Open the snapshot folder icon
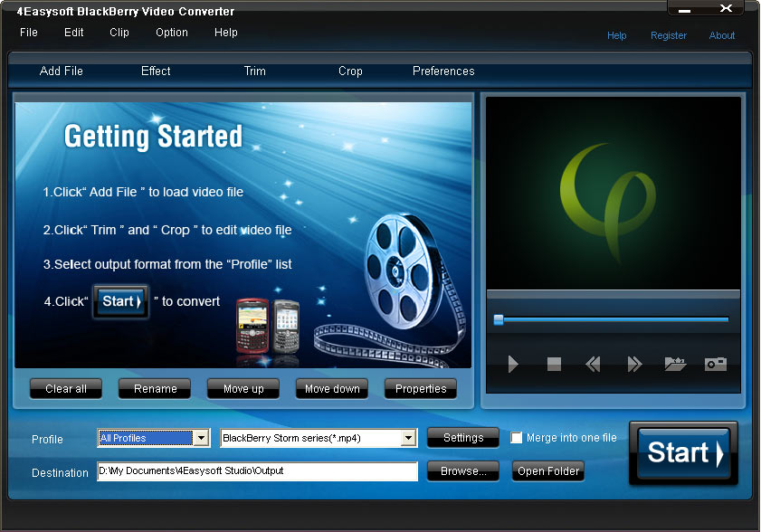The image size is (761, 532). point(675,365)
